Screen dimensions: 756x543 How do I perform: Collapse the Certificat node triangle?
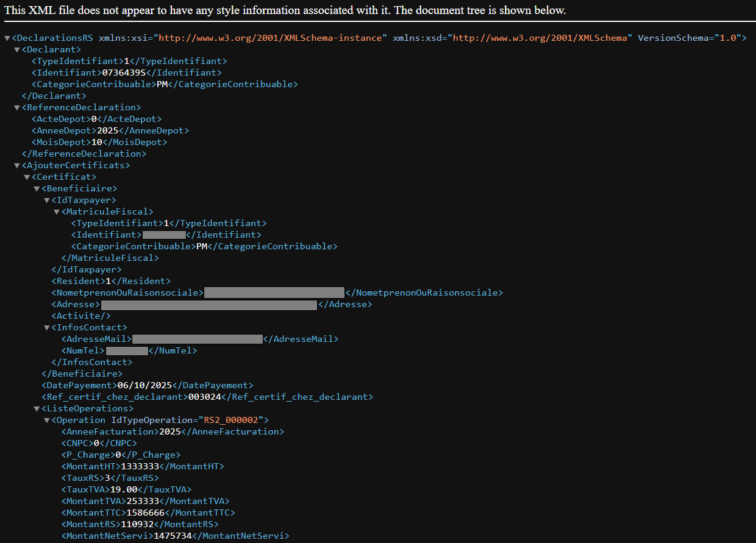pyautogui.click(x=26, y=177)
